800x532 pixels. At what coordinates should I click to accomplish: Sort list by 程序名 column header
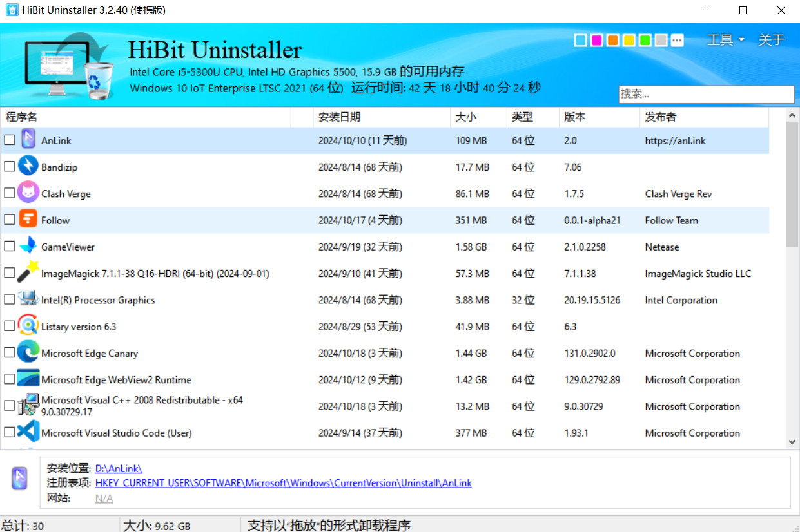pyautogui.click(x=146, y=117)
